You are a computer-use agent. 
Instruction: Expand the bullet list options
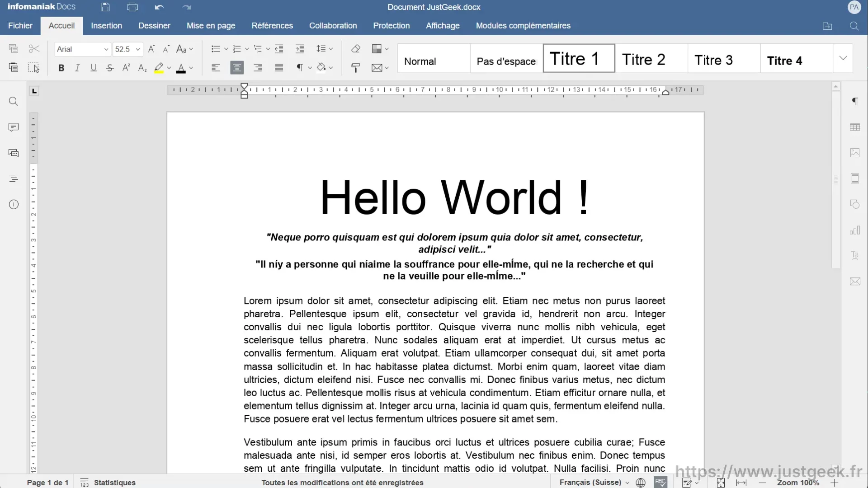click(226, 49)
